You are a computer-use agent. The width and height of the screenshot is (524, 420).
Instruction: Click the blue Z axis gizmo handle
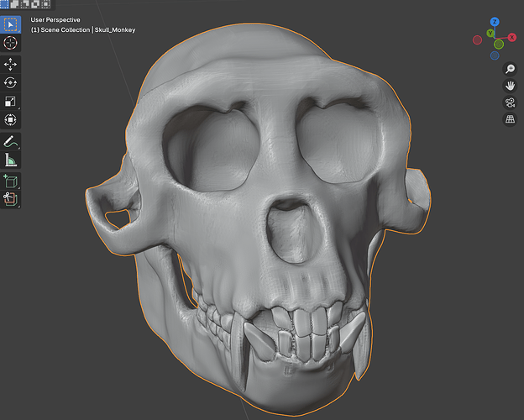tap(495, 22)
